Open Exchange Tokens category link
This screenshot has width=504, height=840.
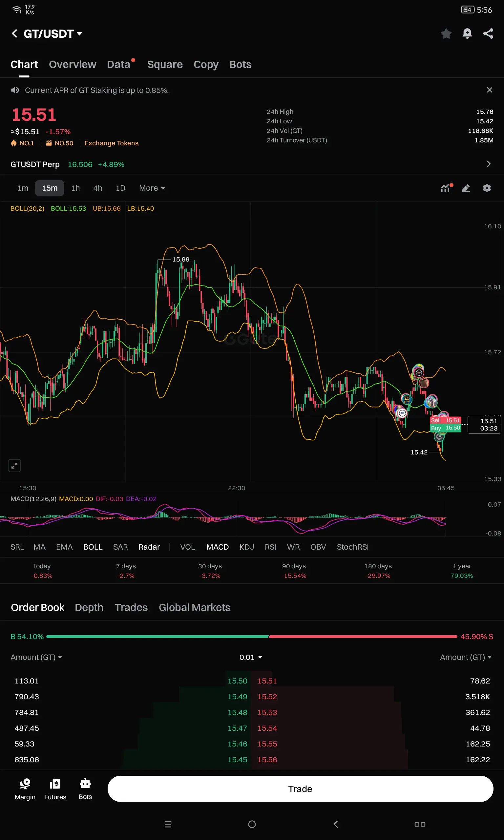pos(111,143)
